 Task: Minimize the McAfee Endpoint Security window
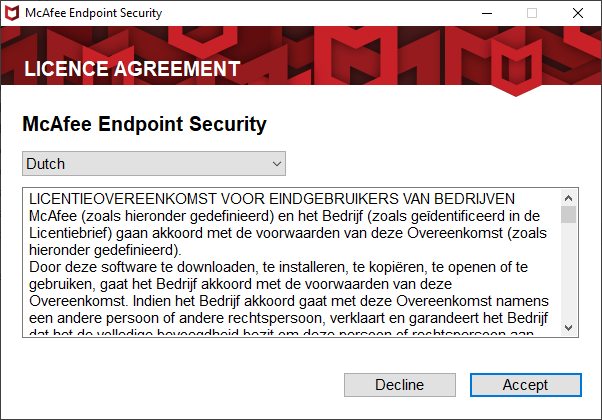pyautogui.click(x=487, y=13)
